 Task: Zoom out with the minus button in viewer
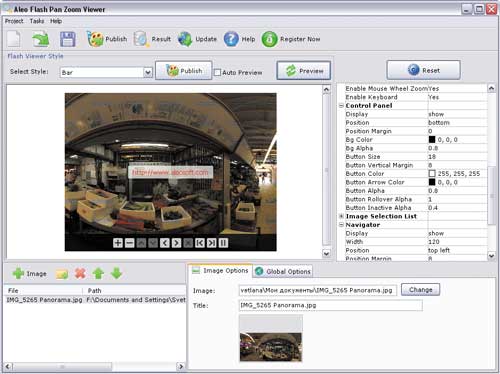[129, 243]
